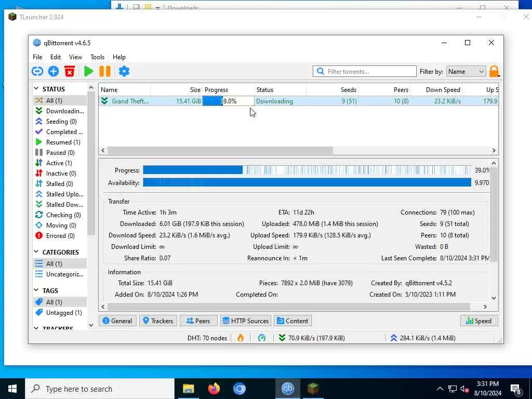Click the pieces Progress bar in details
Viewport: 532px width, 399px height.
click(x=307, y=170)
